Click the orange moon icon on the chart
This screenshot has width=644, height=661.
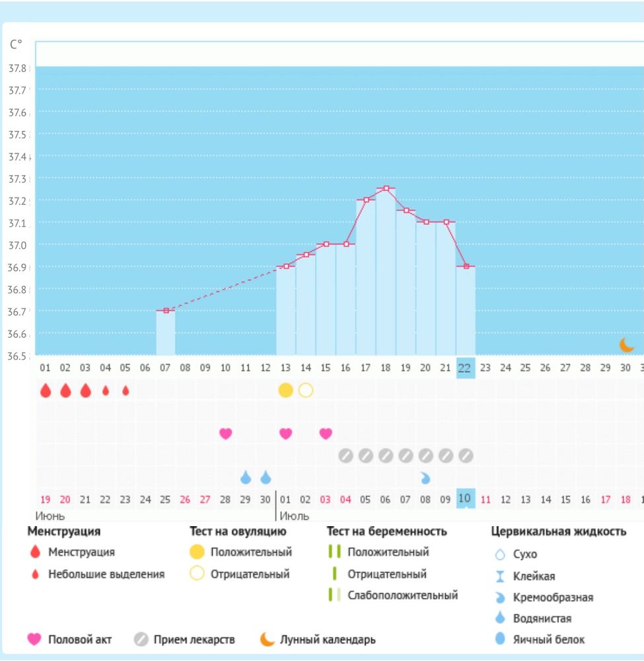(x=626, y=344)
